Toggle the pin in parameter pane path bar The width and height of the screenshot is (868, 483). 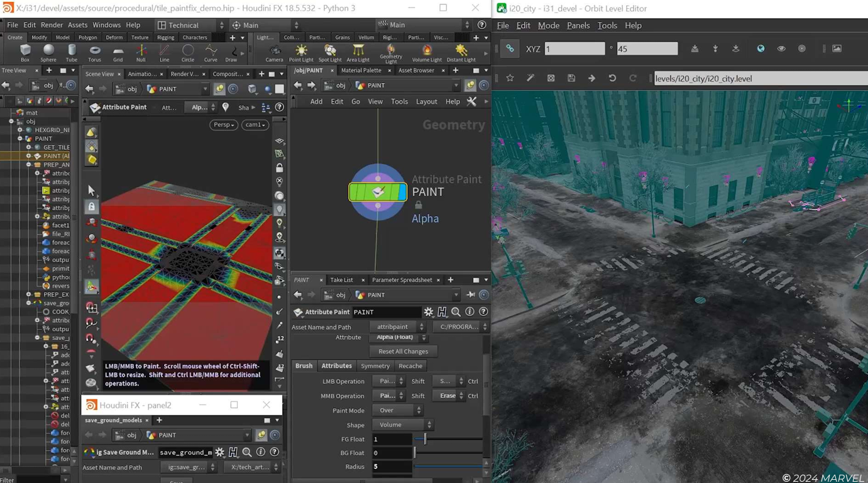click(x=470, y=294)
